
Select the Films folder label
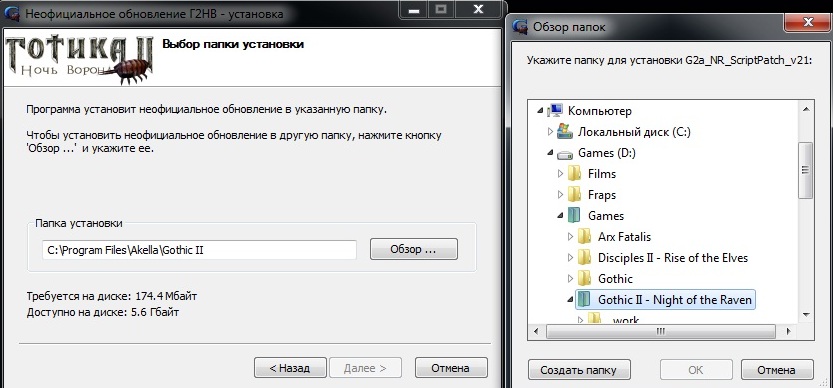602,174
